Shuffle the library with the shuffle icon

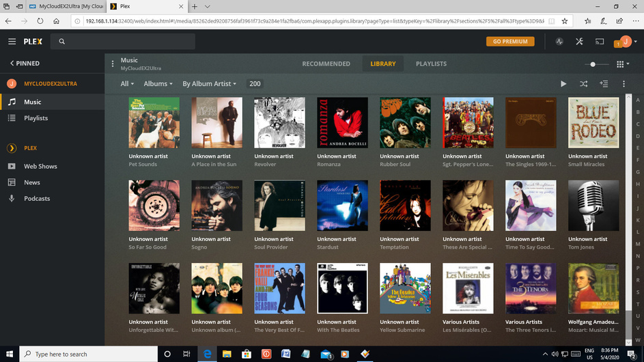(583, 84)
